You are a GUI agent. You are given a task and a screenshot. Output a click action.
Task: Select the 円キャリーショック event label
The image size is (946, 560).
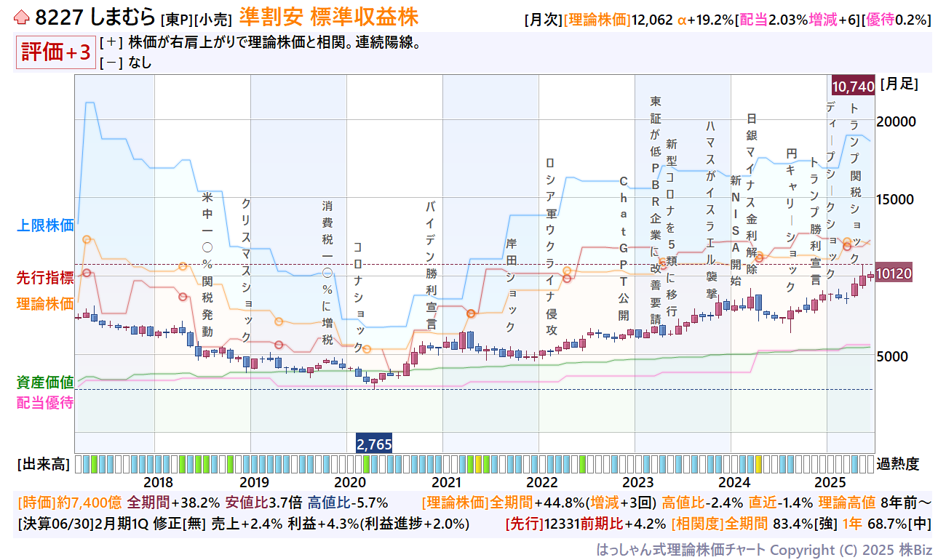(791, 220)
